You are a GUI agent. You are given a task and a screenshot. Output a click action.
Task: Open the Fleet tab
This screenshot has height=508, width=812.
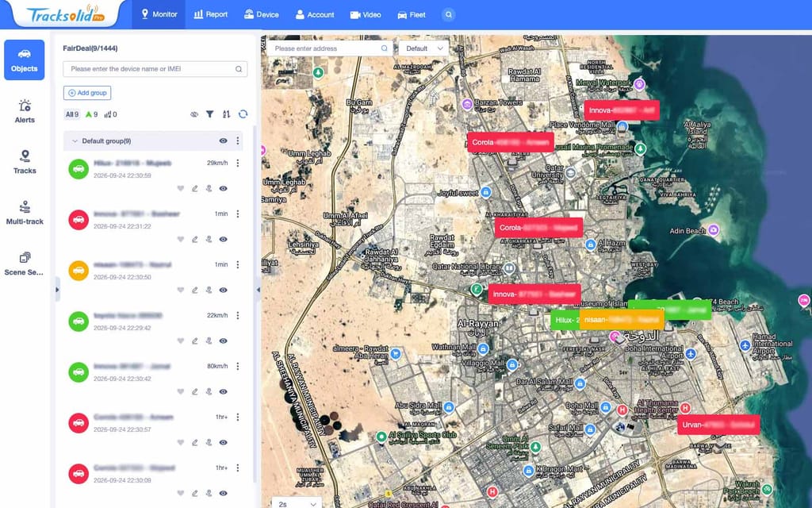tap(412, 14)
